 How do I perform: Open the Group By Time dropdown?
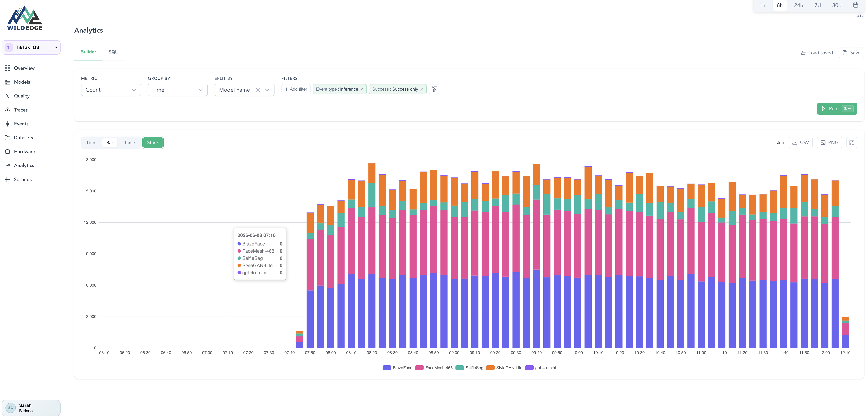click(x=178, y=90)
